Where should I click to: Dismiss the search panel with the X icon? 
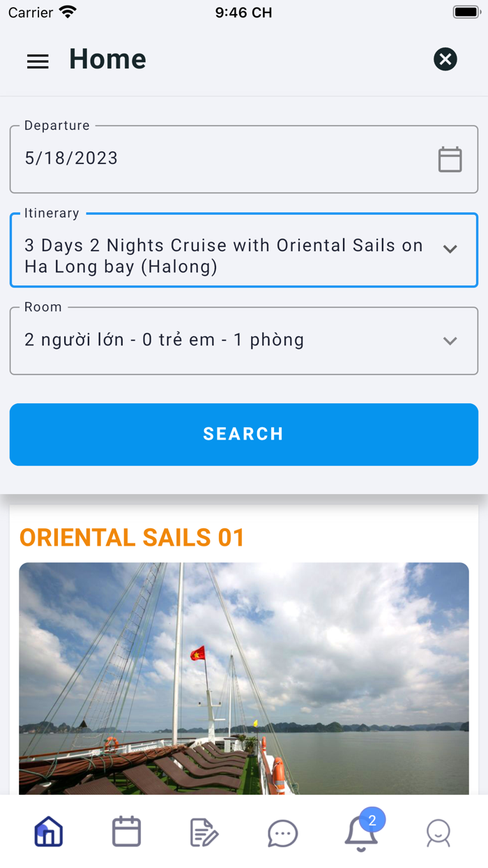[x=445, y=59]
